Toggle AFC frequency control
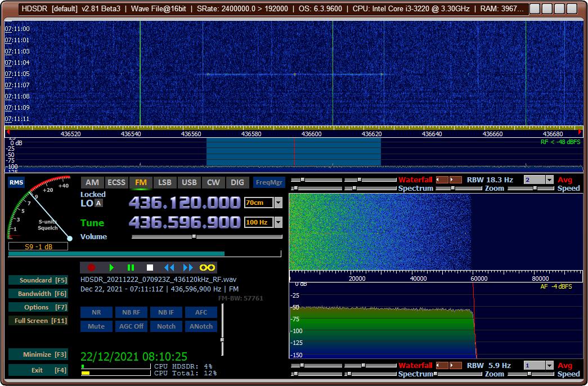This screenshot has width=588, height=386. [201, 312]
